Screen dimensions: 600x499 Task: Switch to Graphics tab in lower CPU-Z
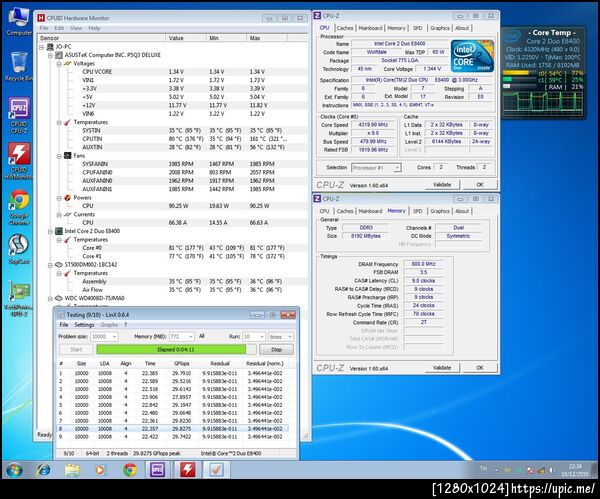(x=440, y=211)
